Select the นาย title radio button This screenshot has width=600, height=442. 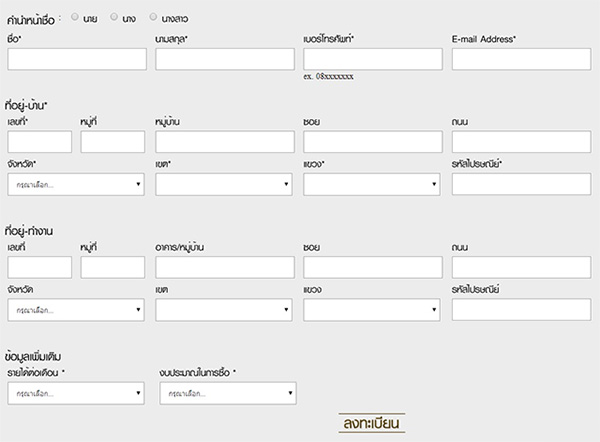pyautogui.click(x=76, y=17)
